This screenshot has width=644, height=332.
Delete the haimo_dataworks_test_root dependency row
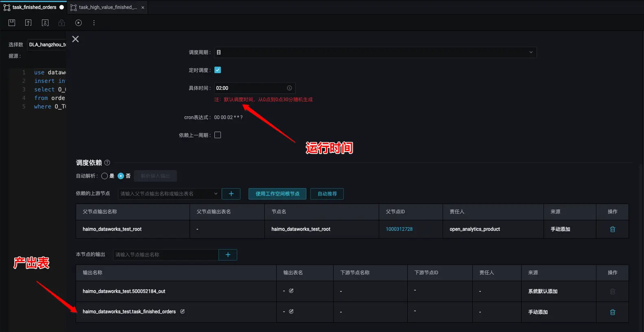(x=613, y=229)
